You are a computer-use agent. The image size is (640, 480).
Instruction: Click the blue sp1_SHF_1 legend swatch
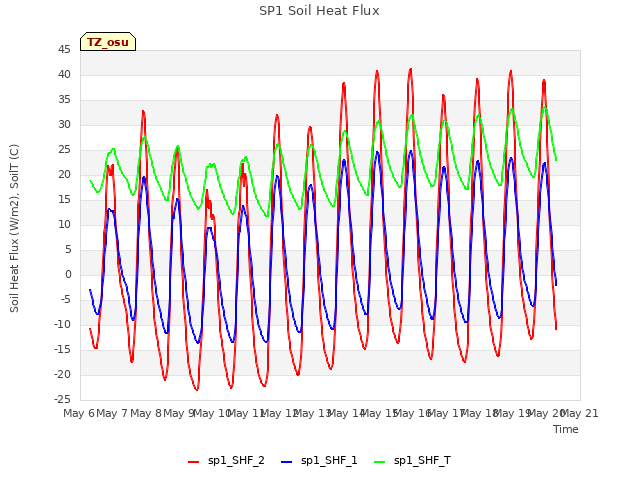(x=287, y=462)
